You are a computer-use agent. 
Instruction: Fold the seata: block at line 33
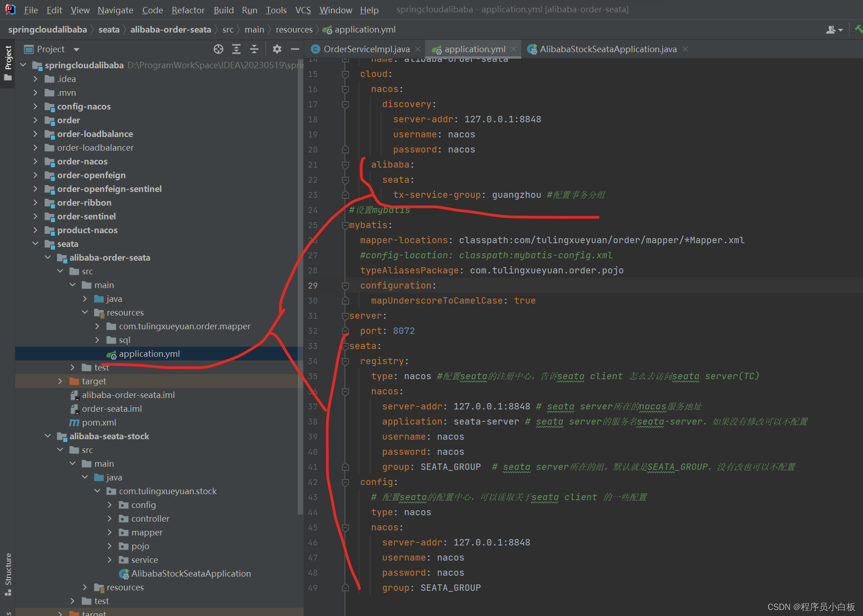345,346
